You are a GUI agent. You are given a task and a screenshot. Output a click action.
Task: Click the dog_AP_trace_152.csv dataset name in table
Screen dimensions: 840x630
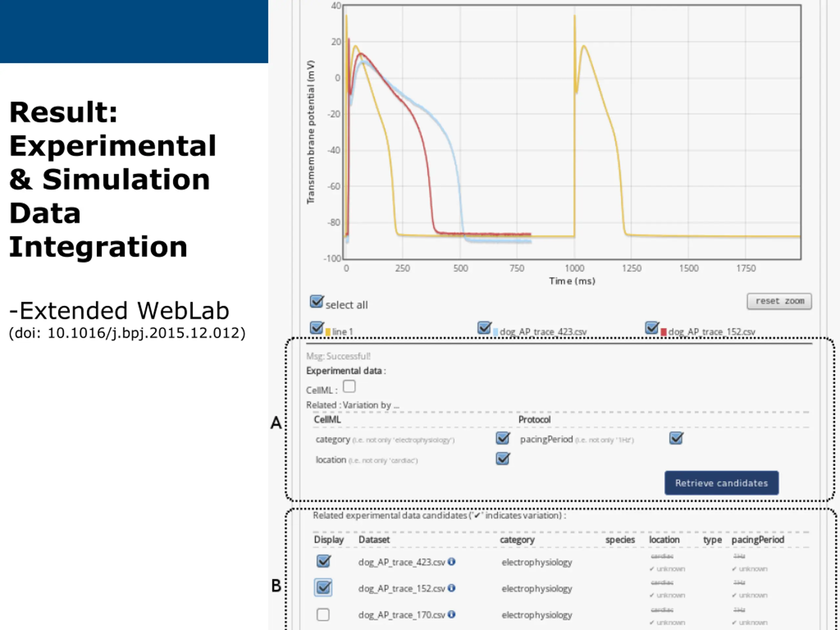tap(402, 589)
